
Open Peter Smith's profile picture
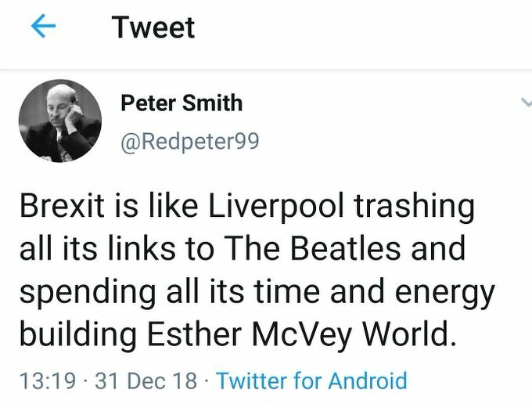(59, 121)
